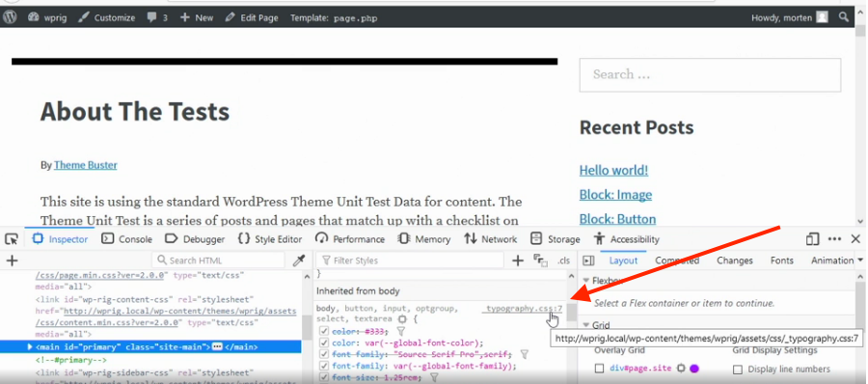
Task: Uncheck the font-size: 1.25rem declaration
Action: click(x=324, y=377)
